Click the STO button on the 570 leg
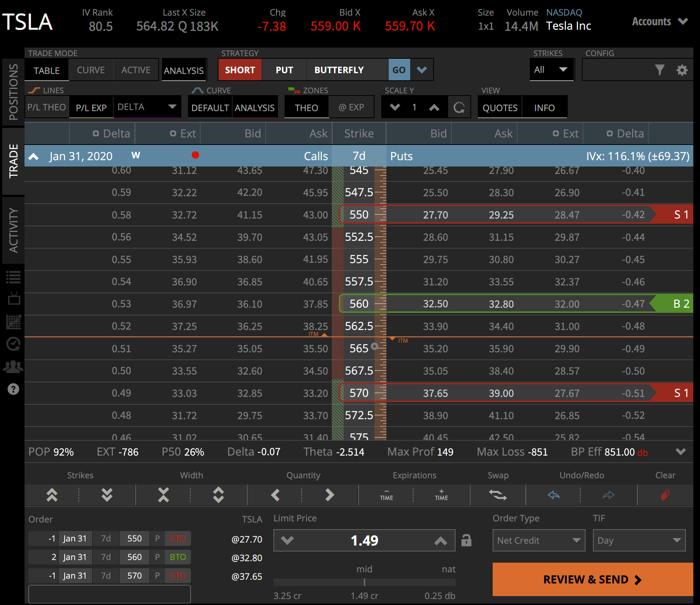 tap(178, 576)
